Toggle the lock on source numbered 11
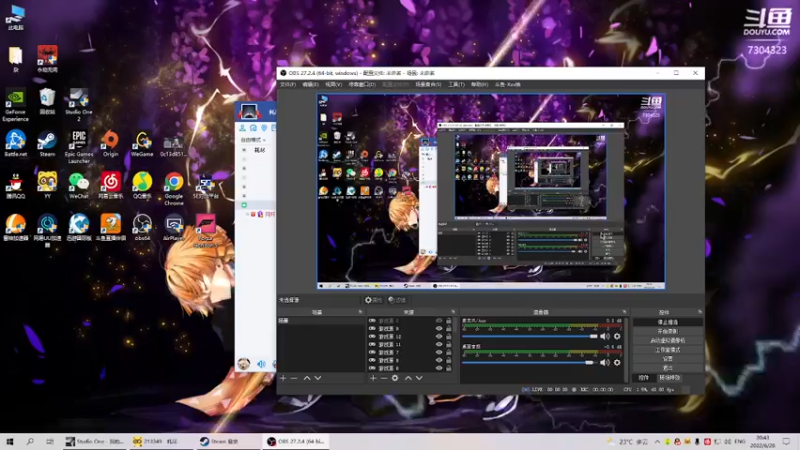 448,344
